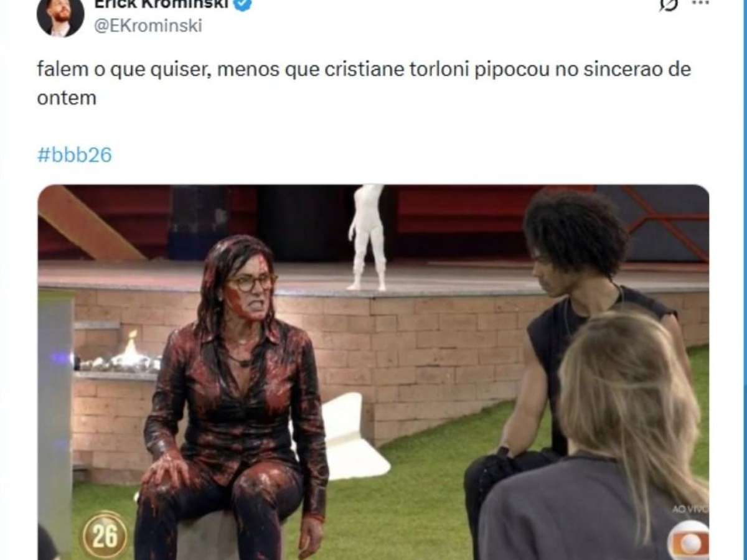The image size is (747, 560).
Task: Click the fire pit flame in photo
Action: [131, 347]
